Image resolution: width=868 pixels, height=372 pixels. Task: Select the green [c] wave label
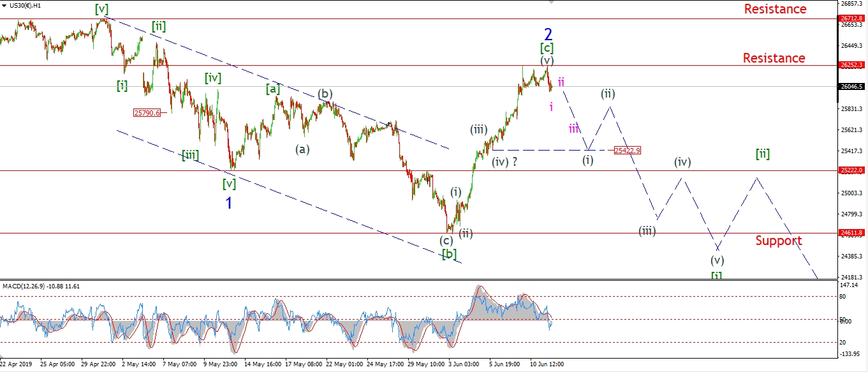[x=547, y=48]
